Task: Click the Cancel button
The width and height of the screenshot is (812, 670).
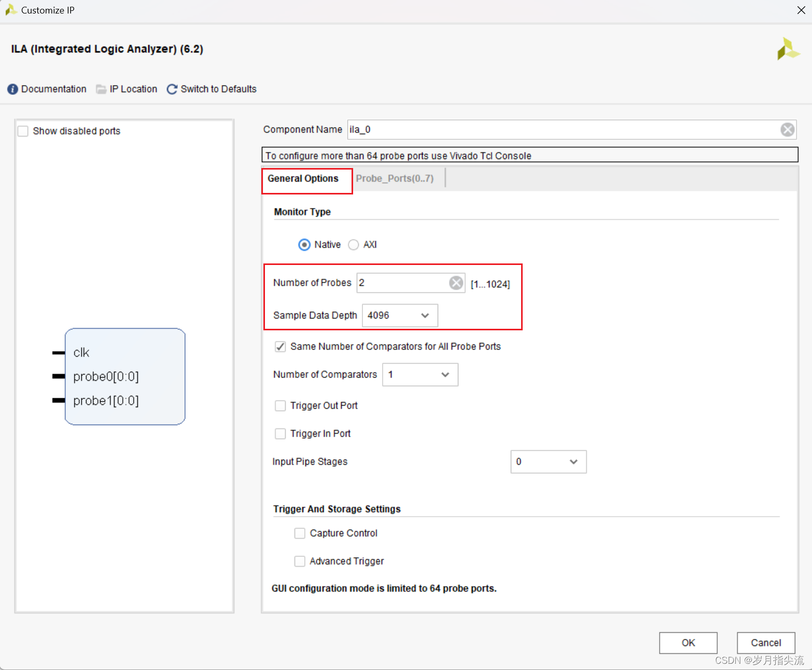Action: (x=766, y=643)
